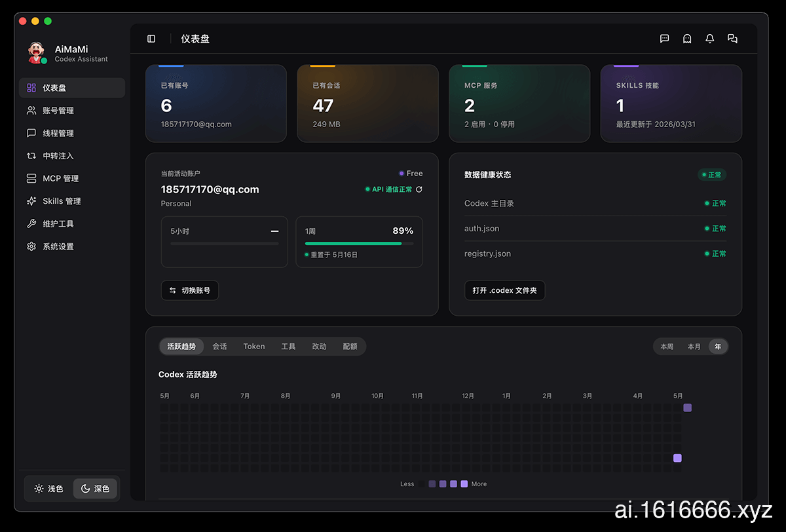Image resolution: width=786 pixels, height=532 pixels.
Task: Click the 185717170@qq.com active account title
Action: [210, 189]
